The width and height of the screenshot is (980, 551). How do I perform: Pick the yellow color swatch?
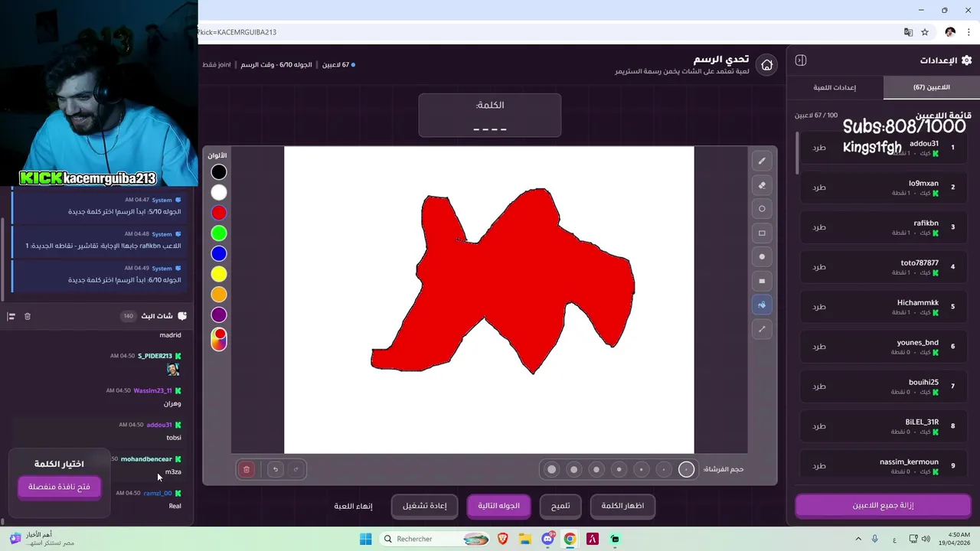[219, 274]
